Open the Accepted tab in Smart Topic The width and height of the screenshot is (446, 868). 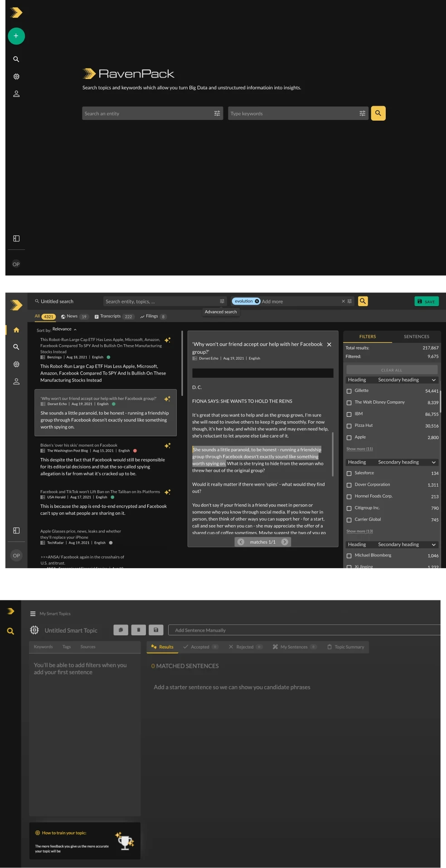[x=200, y=647]
